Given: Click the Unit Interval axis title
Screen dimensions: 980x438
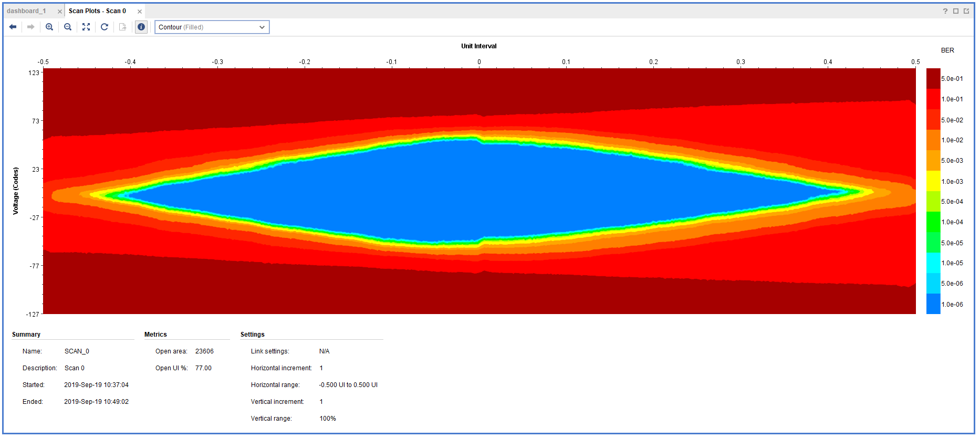Looking at the screenshot, I should (479, 46).
